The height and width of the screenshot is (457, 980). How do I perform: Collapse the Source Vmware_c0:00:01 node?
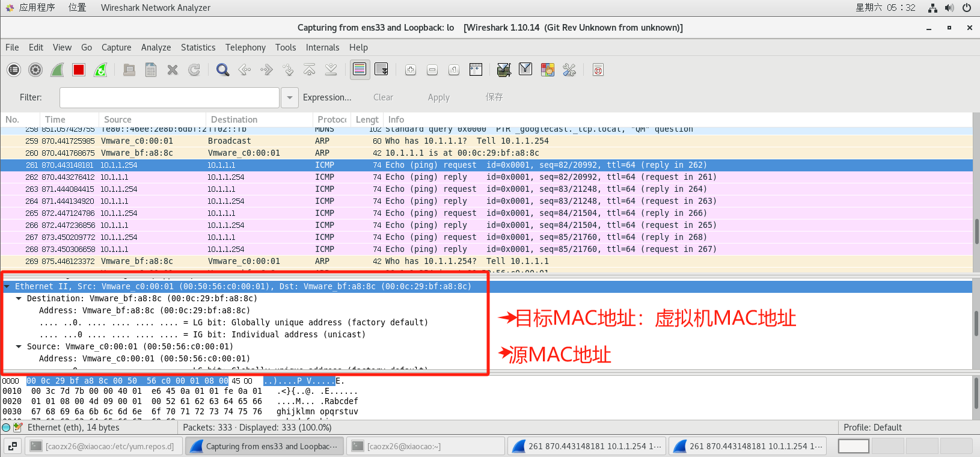[19, 346]
